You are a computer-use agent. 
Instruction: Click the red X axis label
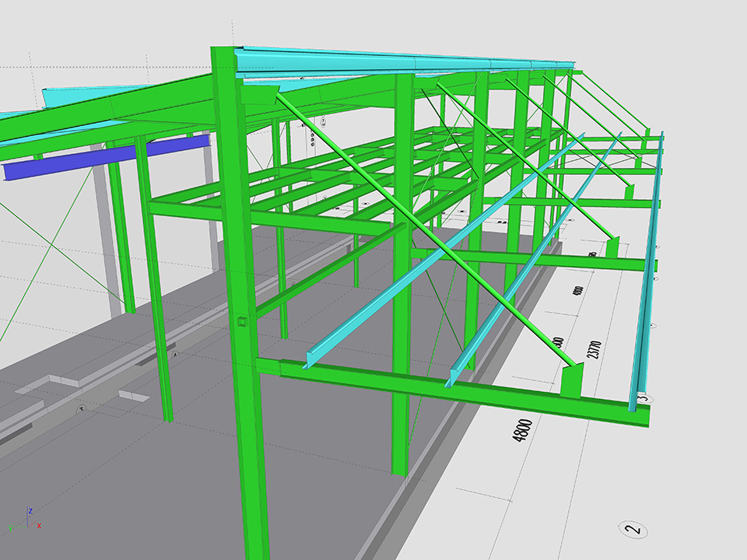pos(39,526)
